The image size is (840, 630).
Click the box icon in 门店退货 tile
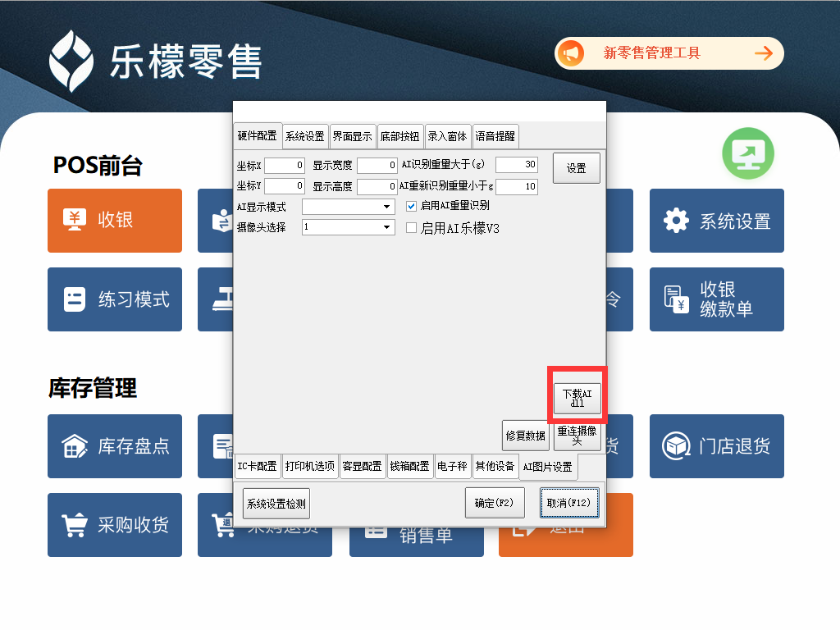(x=676, y=446)
